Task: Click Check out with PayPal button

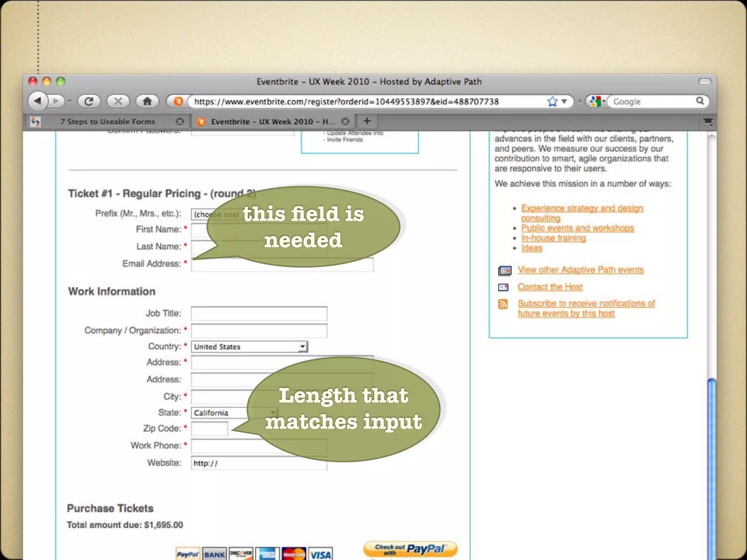Action: coord(410,549)
